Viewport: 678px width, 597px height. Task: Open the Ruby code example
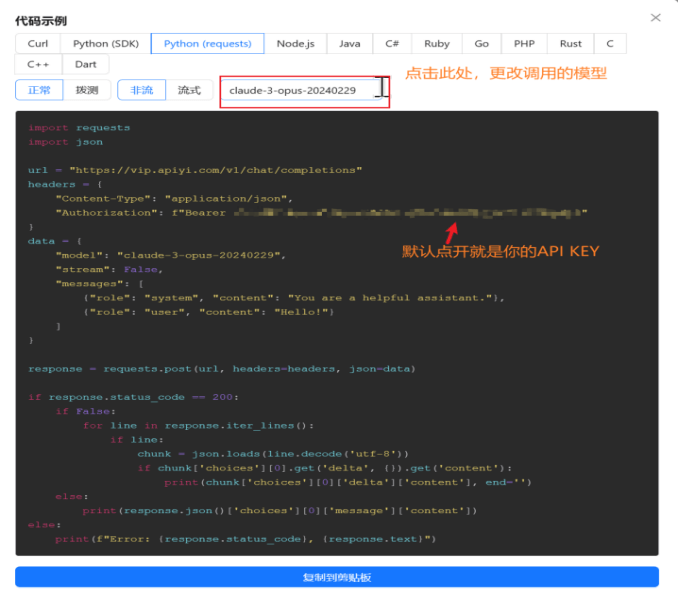click(436, 44)
